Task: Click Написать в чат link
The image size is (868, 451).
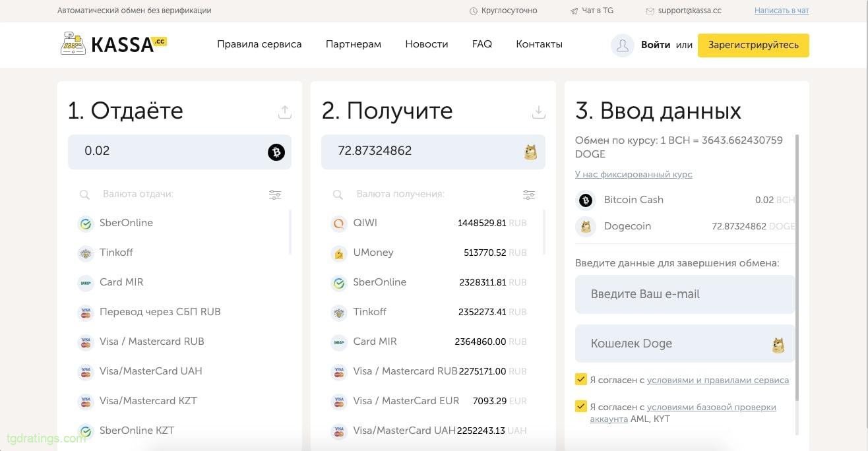Action: pos(782,11)
